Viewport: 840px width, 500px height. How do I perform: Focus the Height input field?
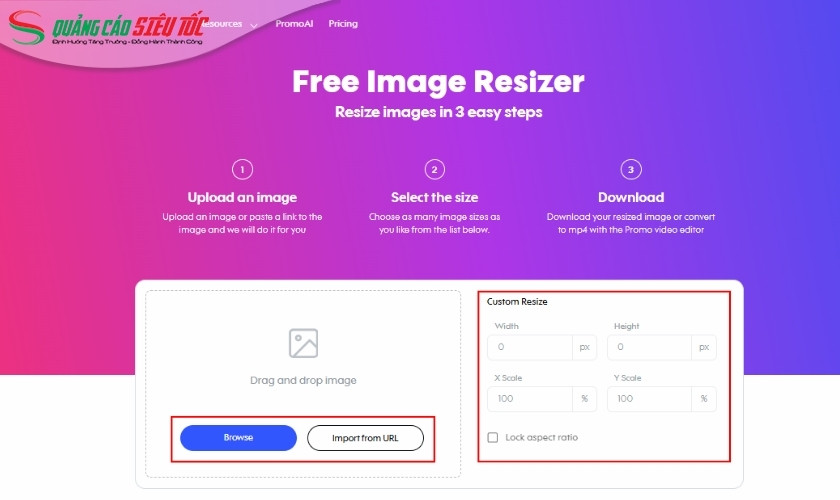pyautogui.click(x=649, y=347)
